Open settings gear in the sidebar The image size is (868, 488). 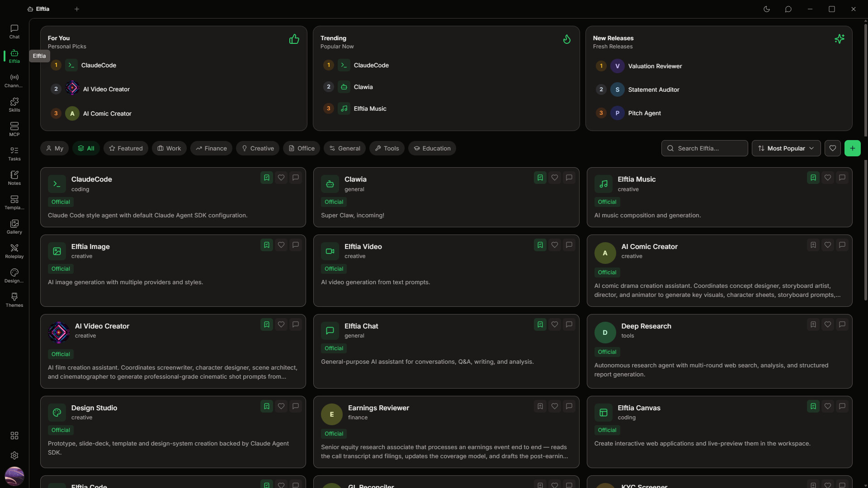click(x=14, y=455)
